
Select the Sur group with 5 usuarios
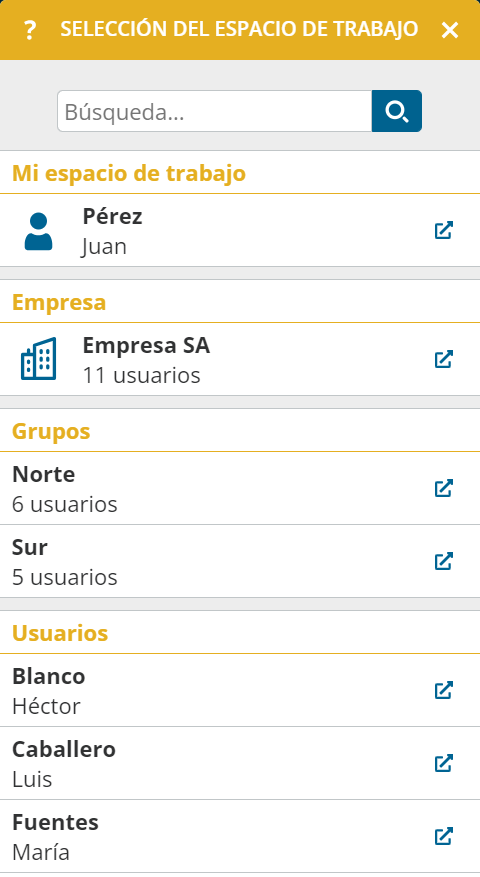pos(240,561)
